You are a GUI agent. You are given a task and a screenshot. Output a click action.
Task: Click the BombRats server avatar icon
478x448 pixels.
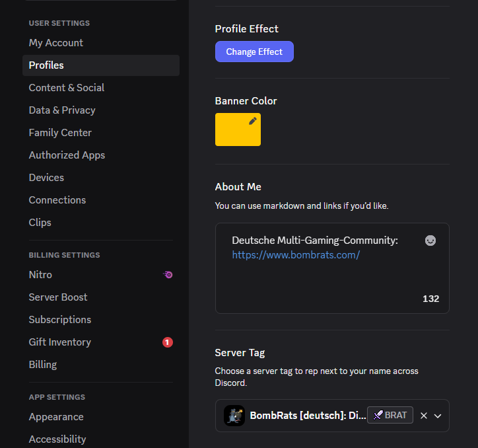coord(234,416)
